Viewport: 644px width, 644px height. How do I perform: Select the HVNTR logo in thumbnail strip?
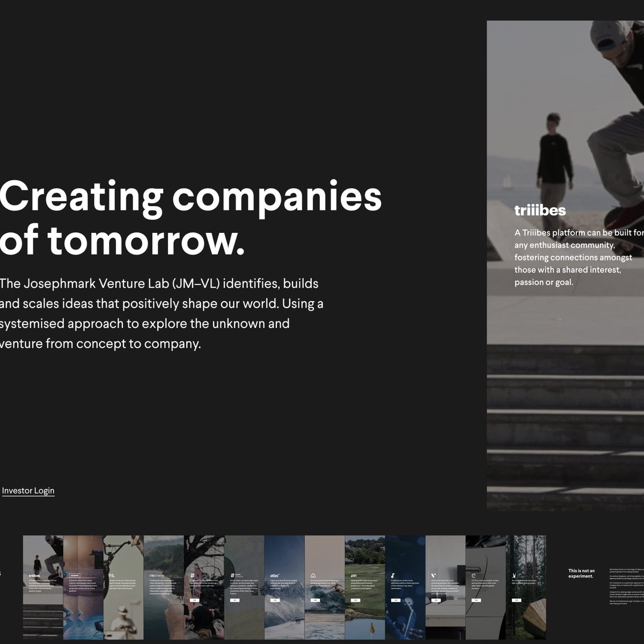pyautogui.click(x=74, y=575)
